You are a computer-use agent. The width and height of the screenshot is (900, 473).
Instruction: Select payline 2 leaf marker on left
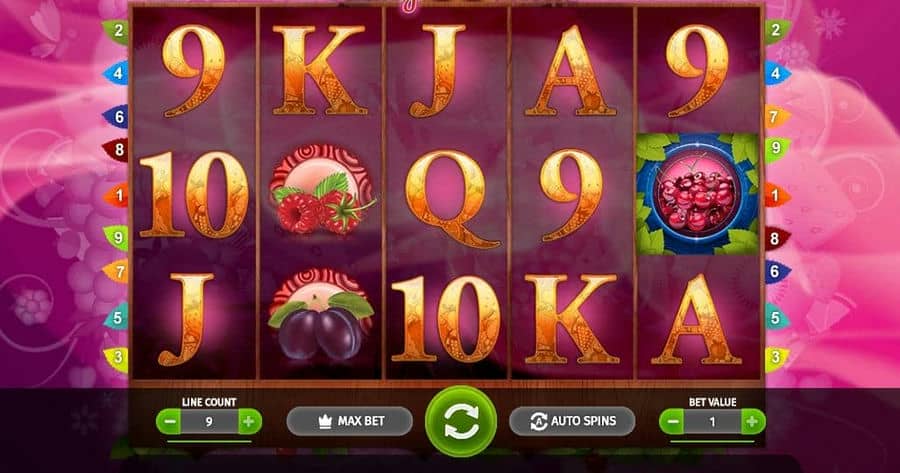(116, 30)
